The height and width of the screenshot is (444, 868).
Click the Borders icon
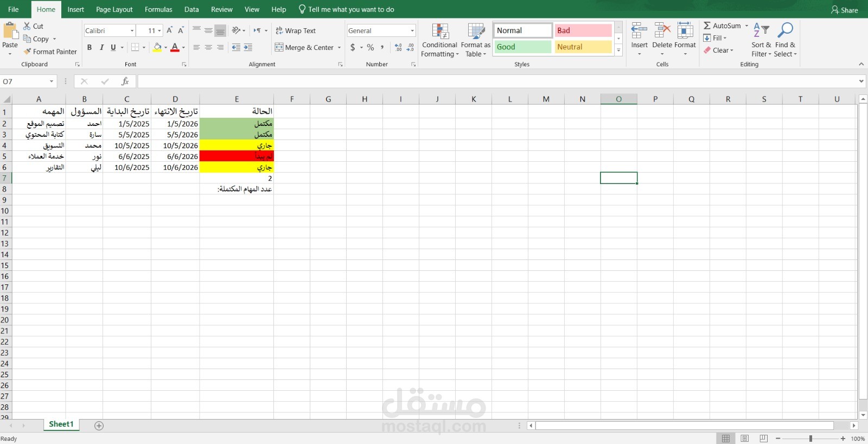(x=136, y=47)
